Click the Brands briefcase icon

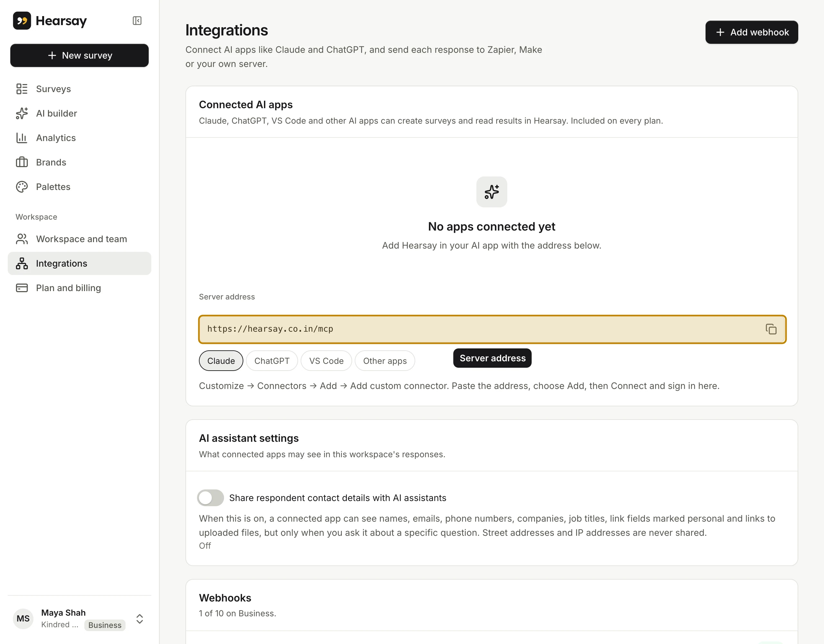[x=22, y=162]
